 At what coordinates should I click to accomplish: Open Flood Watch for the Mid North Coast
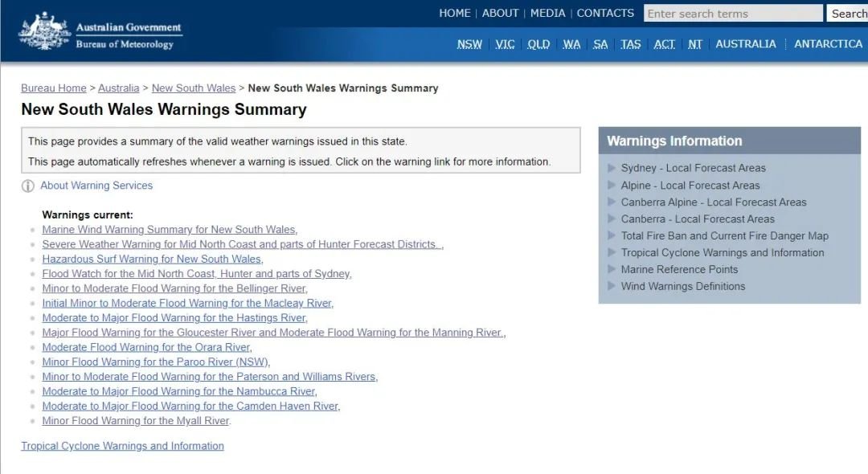click(x=197, y=274)
